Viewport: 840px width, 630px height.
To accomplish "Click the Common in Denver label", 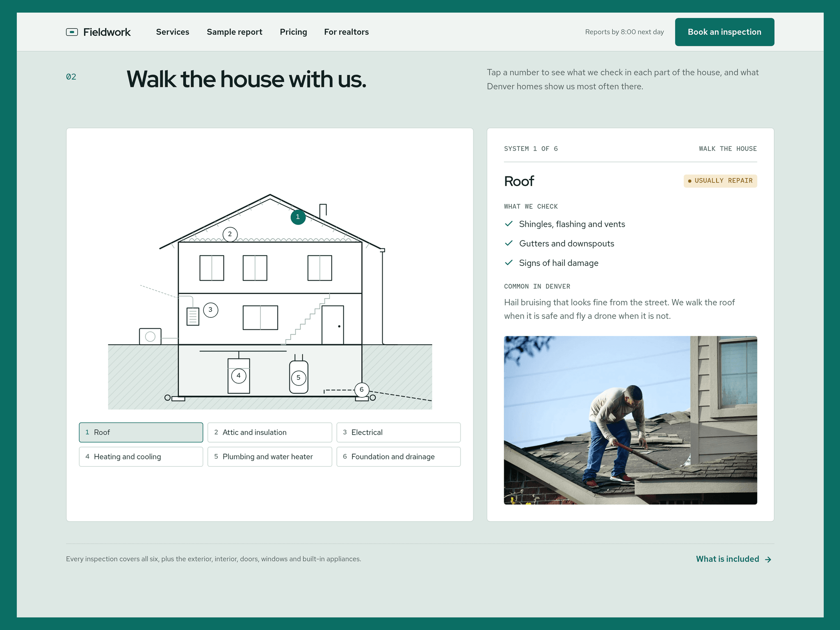I will [537, 286].
